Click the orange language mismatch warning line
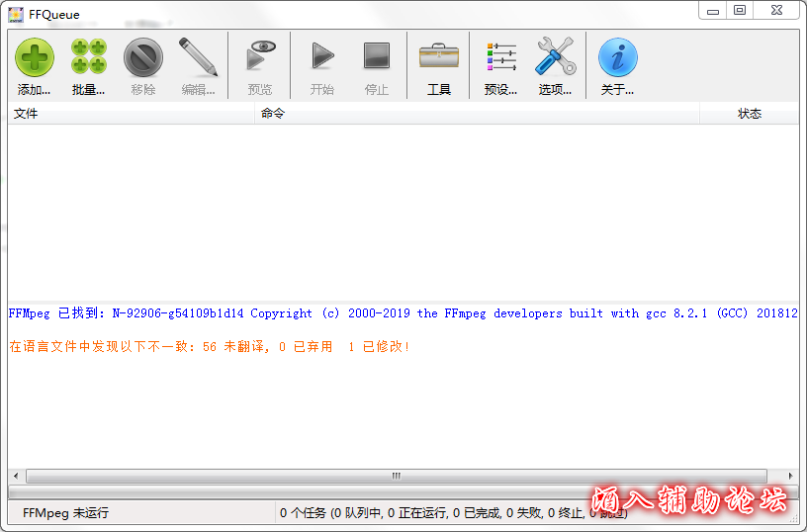Image resolution: width=807 pixels, height=532 pixels. (208, 347)
